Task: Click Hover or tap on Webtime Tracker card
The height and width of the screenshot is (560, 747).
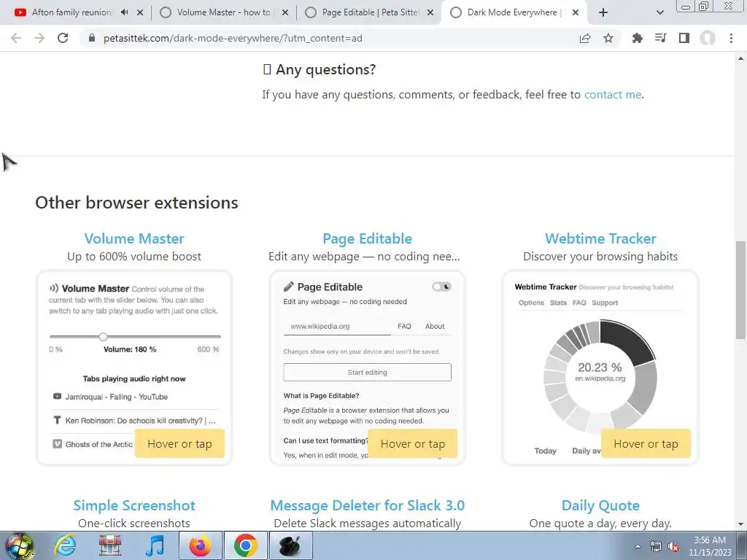Action: point(646,443)
